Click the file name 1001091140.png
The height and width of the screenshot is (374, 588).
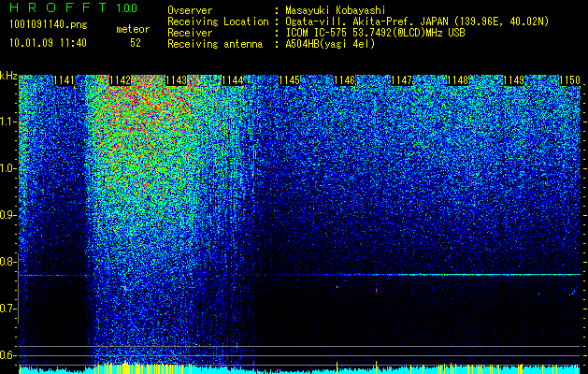(x=49, y=25)
